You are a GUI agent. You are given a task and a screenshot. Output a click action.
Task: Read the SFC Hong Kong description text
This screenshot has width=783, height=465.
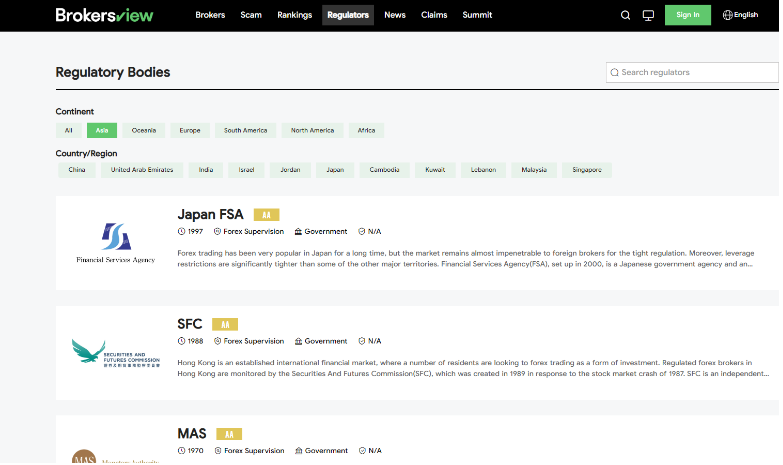click(473, 368)
